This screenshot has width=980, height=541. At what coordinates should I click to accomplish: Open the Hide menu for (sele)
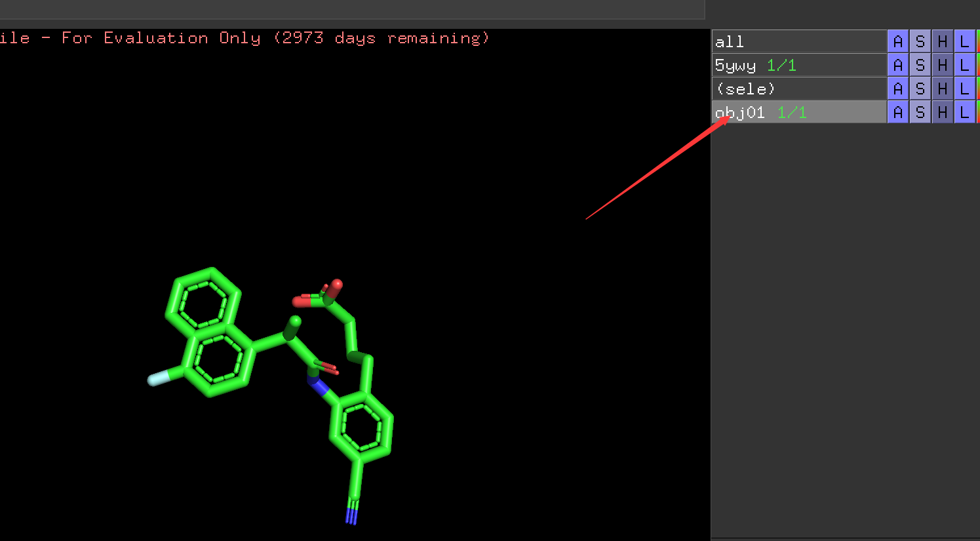point(942,88)
